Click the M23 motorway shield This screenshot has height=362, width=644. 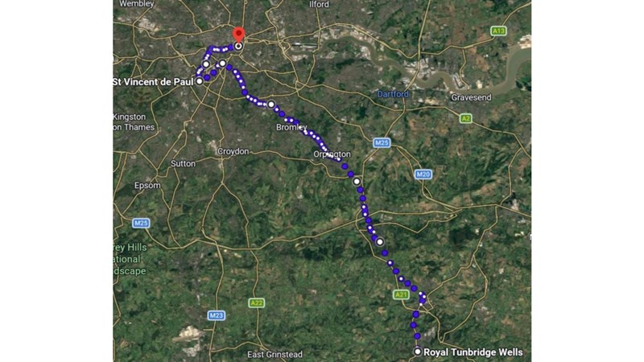click(x=216, y=315)
